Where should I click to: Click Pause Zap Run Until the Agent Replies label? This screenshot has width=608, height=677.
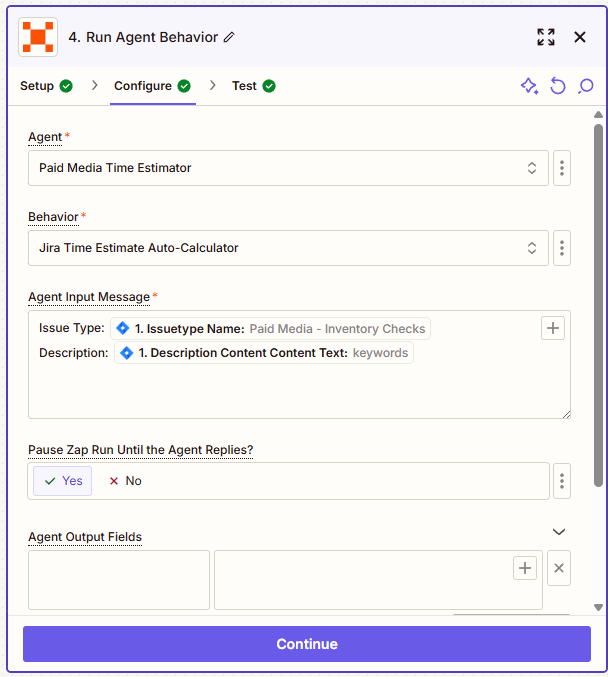(140, 450)
